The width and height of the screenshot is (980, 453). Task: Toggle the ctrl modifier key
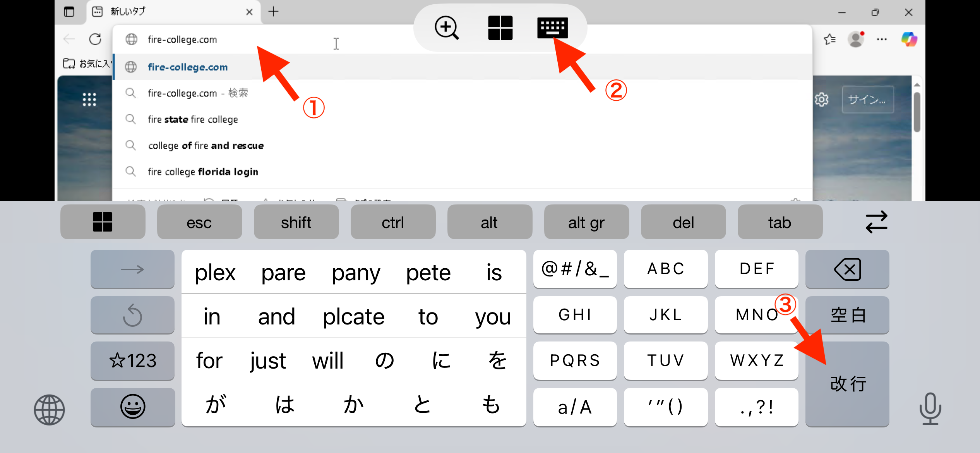(x=393, y=222)
